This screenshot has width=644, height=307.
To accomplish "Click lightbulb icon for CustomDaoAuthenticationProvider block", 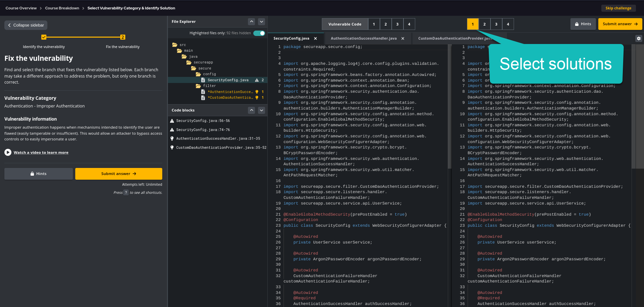I will [x=172, y=147].
